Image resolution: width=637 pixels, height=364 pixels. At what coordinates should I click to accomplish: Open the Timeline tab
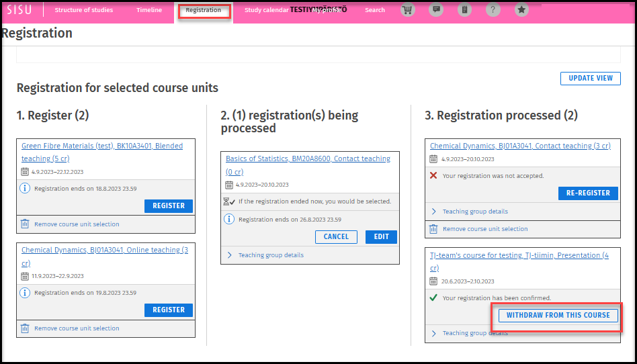tap(148, 10)
